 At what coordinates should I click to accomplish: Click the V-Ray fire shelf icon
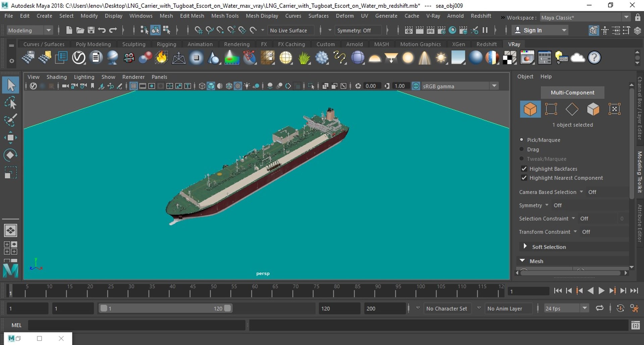(161, 58)
